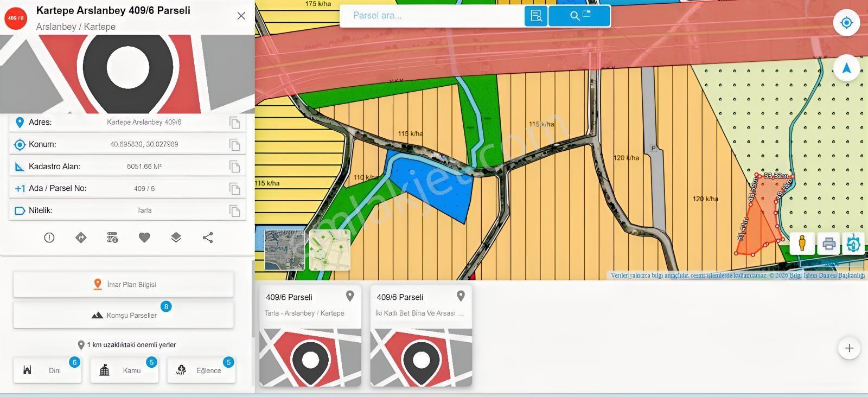Open Komşu Parseller list
Viewport: 868px width, 397px height.
point(124,315)
